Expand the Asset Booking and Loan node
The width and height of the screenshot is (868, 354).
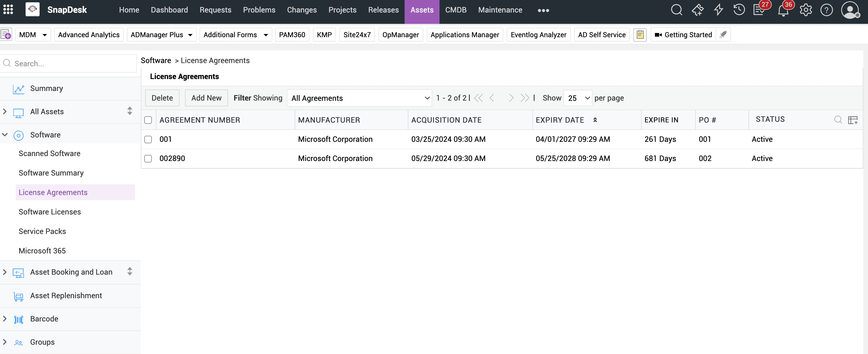(5, 272)
